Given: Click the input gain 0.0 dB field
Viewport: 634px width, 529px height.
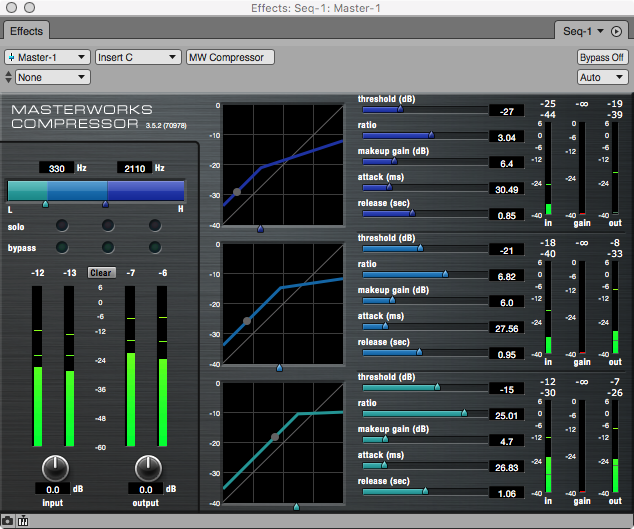Looking at the screenshot, I should pos(53,489).
